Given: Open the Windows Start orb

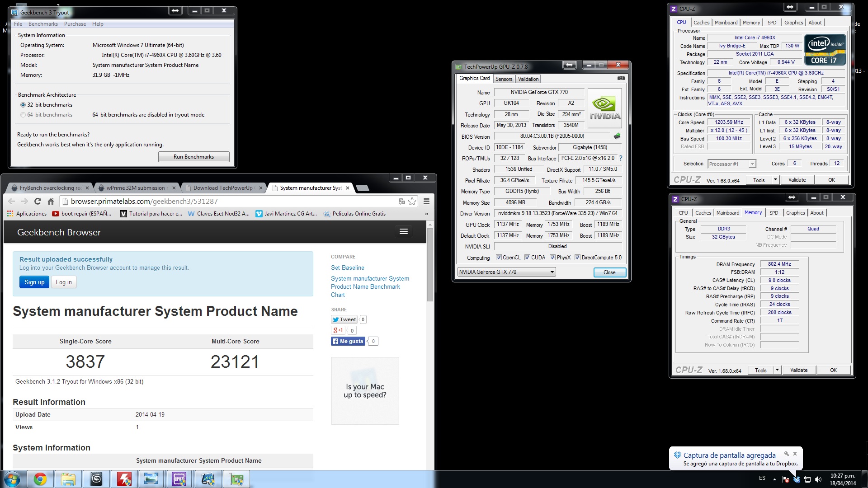Looking at the screenshot, I should [x=13, y=479].
